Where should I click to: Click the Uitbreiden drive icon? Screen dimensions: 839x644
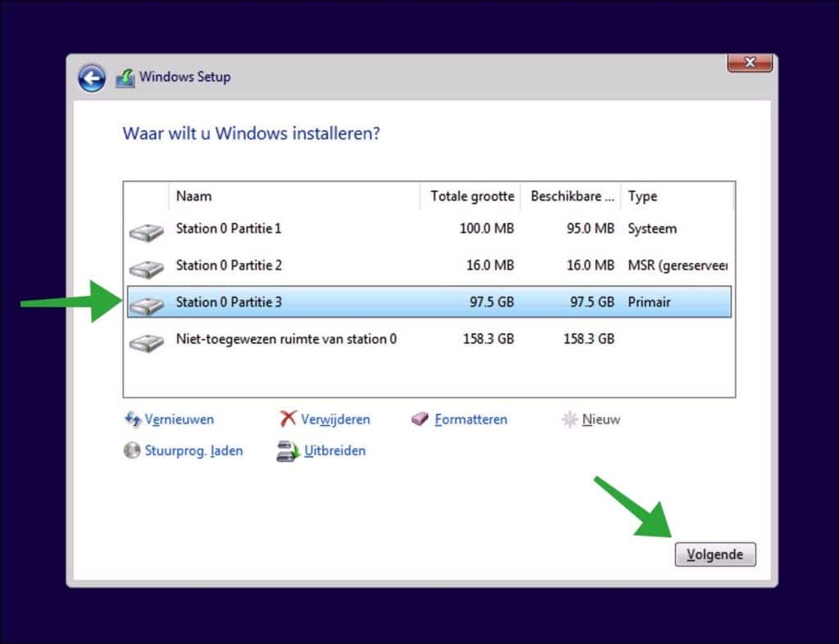pos(288,451)
